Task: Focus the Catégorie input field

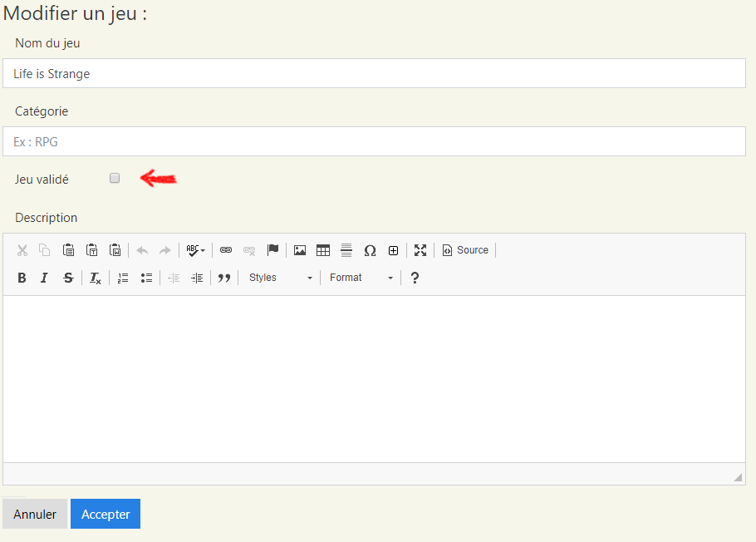Action: [x=374, y=141]
